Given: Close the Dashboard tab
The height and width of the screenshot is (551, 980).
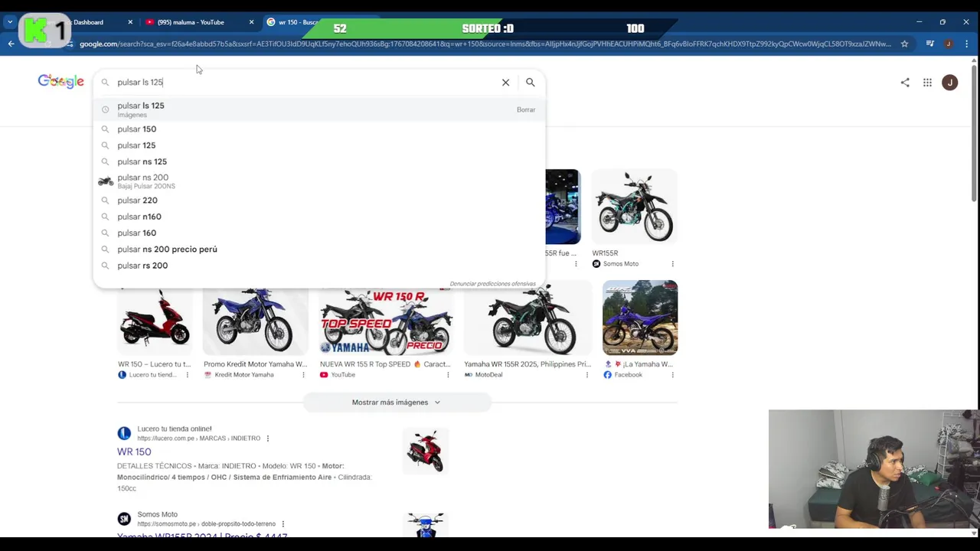Looking at the screenshot, I should (x=130, y=22).
